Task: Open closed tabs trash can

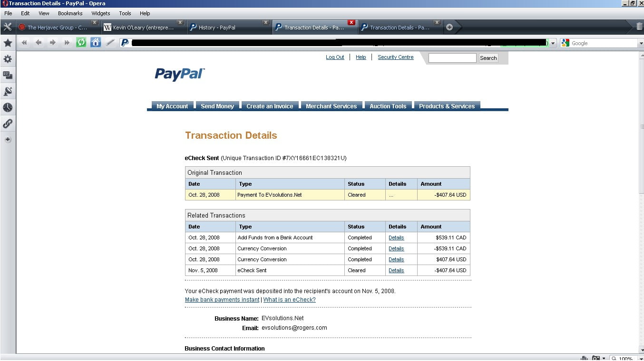Action: pos(639,27)
